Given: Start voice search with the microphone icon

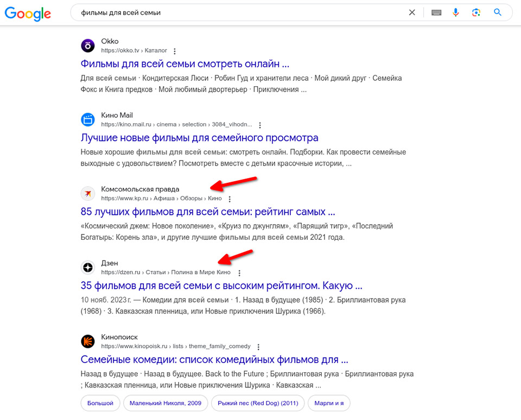Looking at the screenshot, I should pos(456,12).
